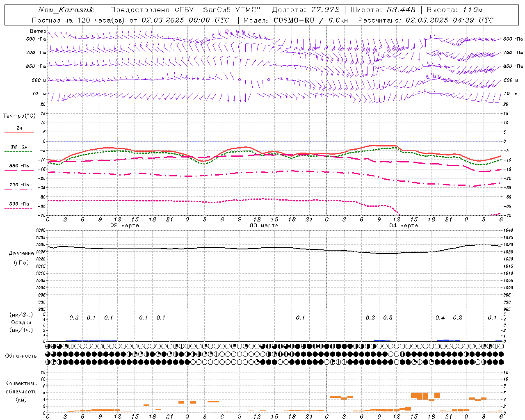Click the dashed line sample under 'Td 2м'
This screenshot has width=525, height=420.
click(x=18, y=152)
